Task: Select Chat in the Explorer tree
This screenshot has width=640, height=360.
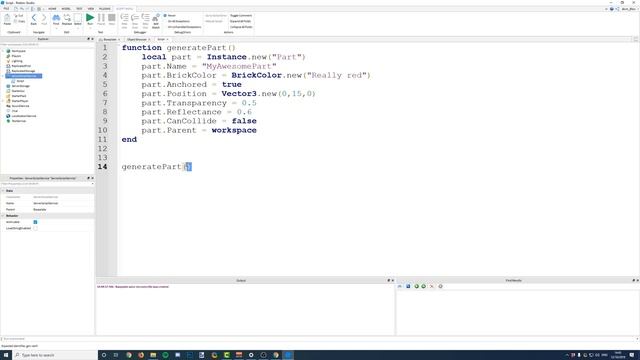Action: [x=15, y=111]
